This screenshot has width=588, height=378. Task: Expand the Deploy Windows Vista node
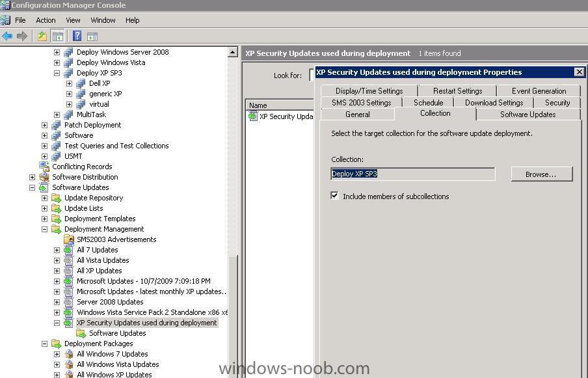point(57,62)
